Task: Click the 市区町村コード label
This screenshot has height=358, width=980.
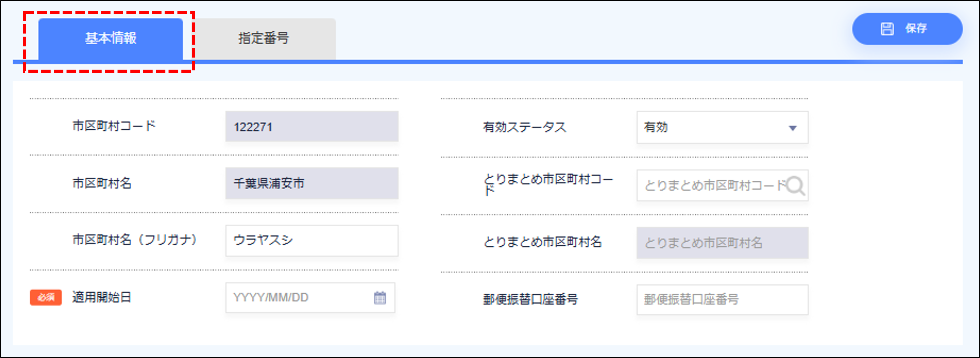Action: coord(114,126)
